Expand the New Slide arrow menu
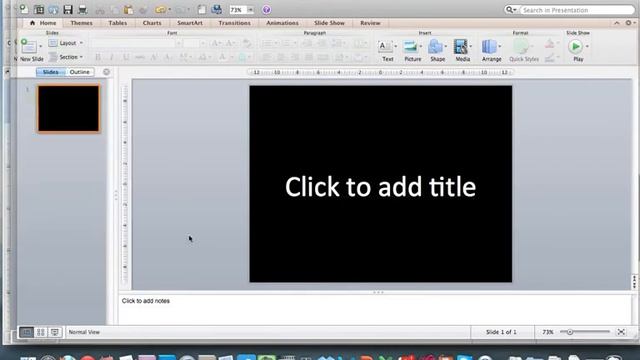 coord(40,46)
